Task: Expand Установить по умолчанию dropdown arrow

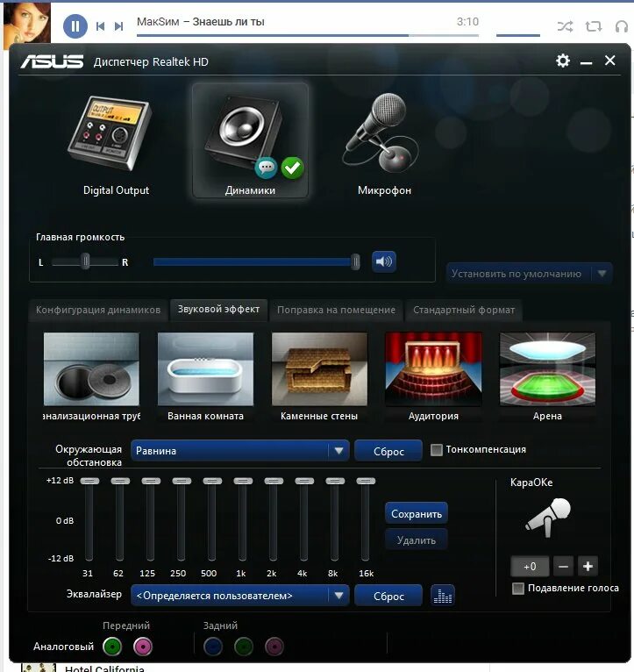Action: (x=602, y=274)
